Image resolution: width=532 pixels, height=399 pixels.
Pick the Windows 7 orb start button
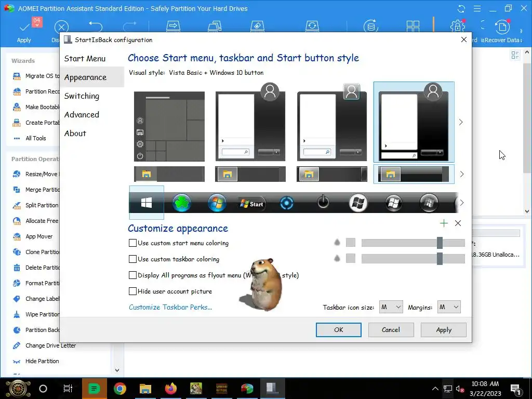pos(217,203)
